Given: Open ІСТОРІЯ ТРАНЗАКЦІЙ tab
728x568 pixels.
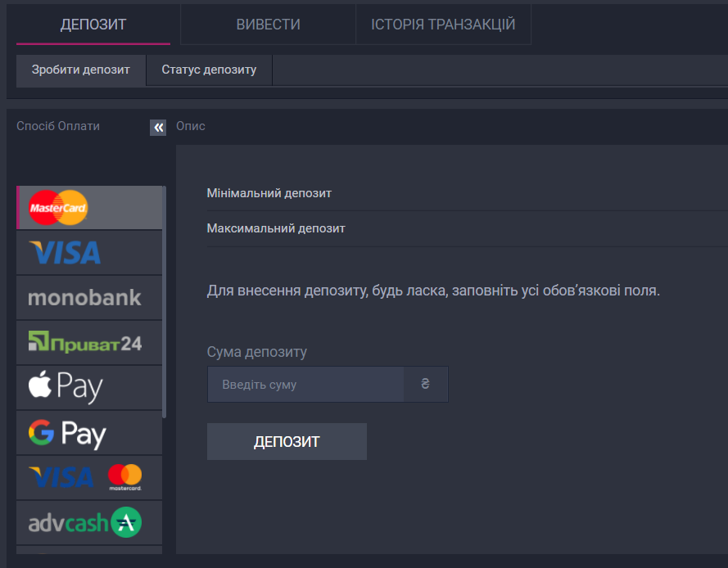Looking at the screenshot, I should tap(443, 24).
